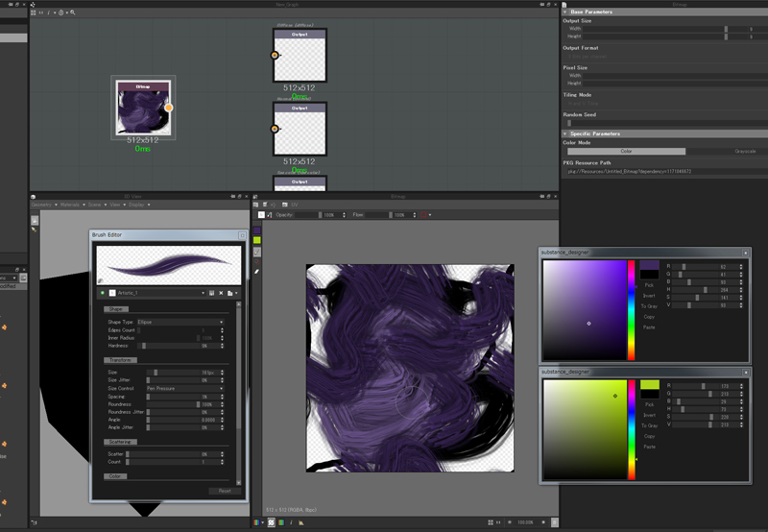This screenshot has width=768, height=532.
Task: Click Copy in the green color picker
Action: 650,436
